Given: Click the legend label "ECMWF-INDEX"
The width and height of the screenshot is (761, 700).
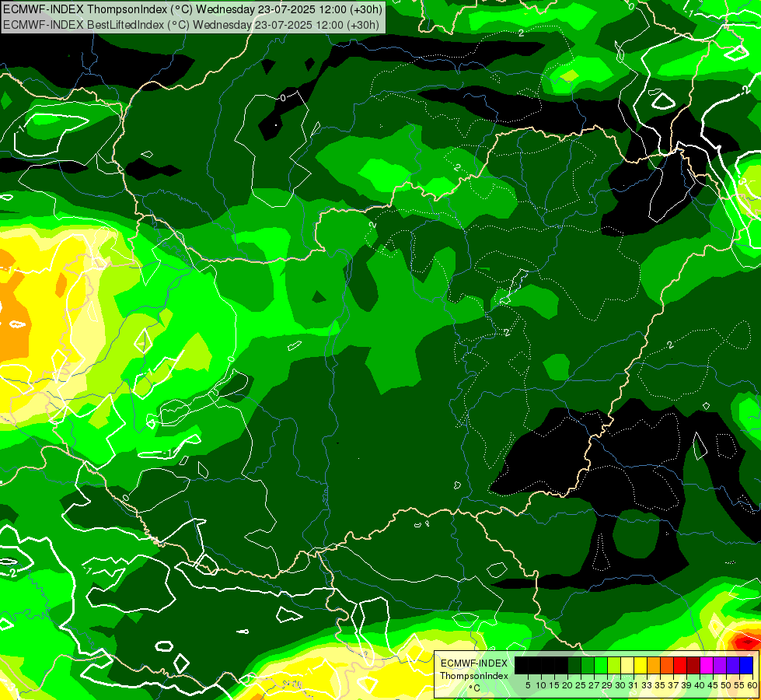Looking at the screenshot, I should [x=474, y=663].
